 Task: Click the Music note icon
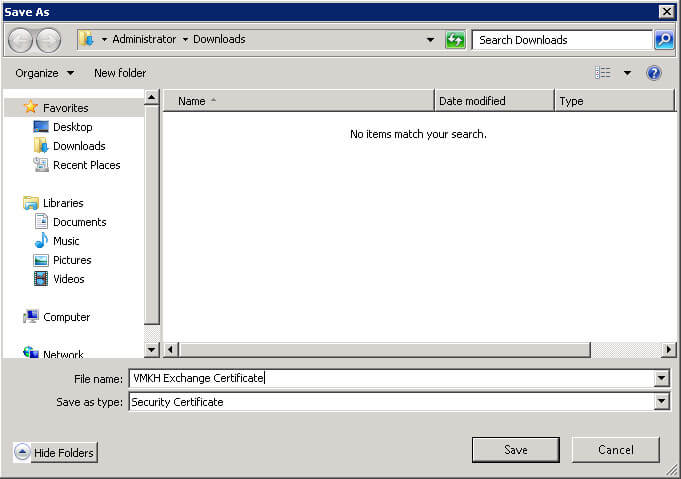tap(41, 241)
